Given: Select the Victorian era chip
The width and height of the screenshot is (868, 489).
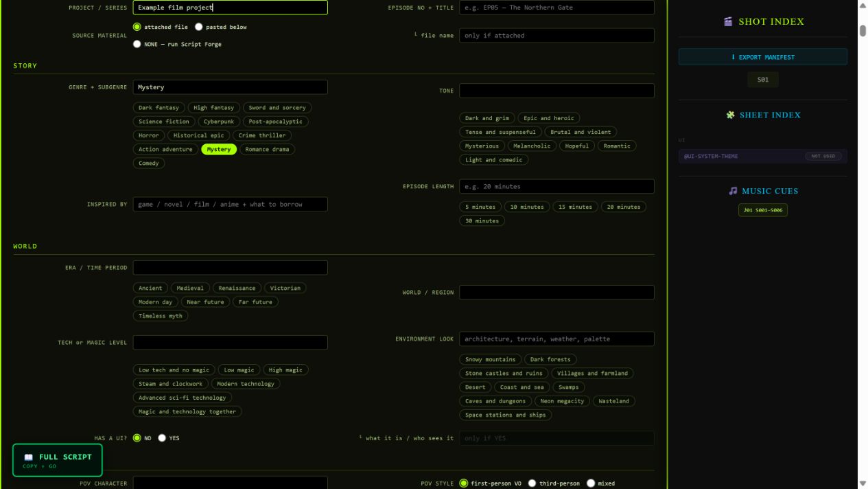Looking at the screenshot, I should coord(285,288).
